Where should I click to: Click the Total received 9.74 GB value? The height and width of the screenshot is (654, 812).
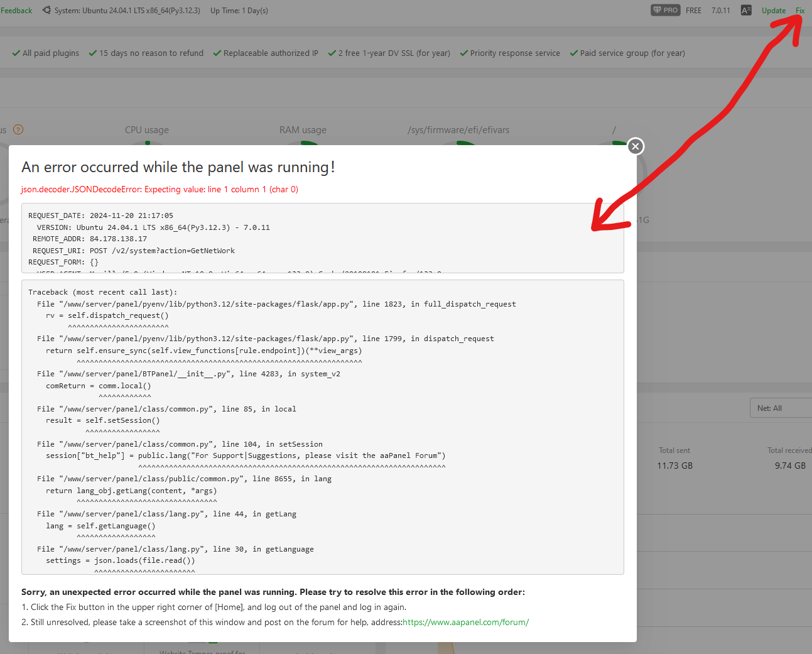[x=790, y=466]
